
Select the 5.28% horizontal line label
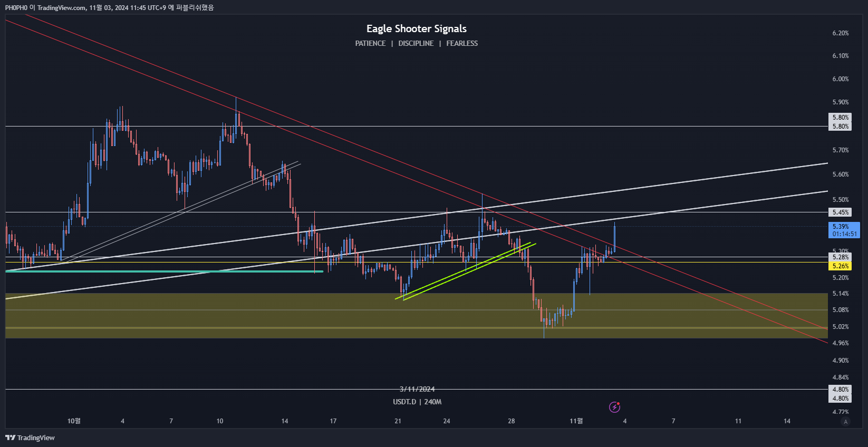click(x=840, y=257)
